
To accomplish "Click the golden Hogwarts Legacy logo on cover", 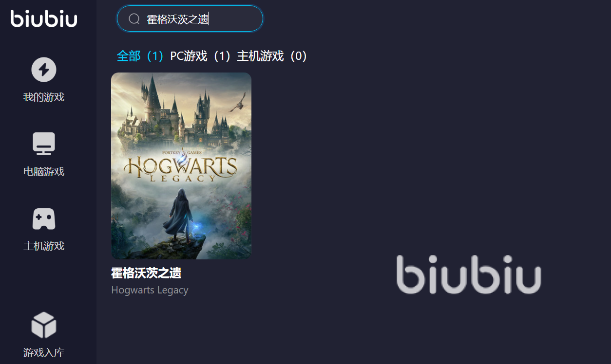I will (181, 166).
